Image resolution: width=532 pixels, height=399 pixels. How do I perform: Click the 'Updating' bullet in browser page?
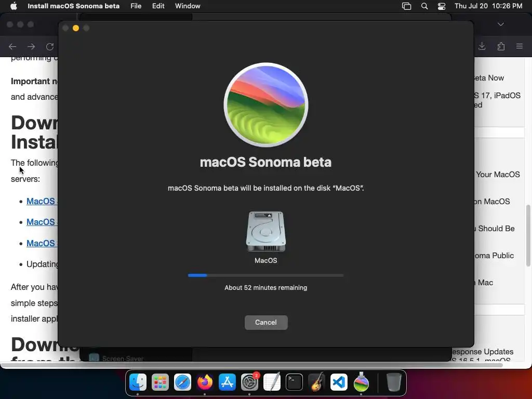point(42,264)
